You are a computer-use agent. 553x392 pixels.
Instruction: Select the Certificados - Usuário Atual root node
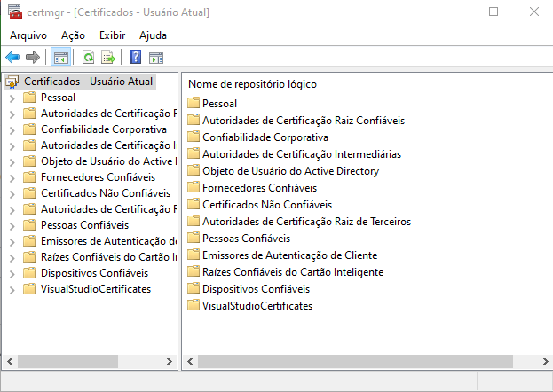(x=88, y=82)
